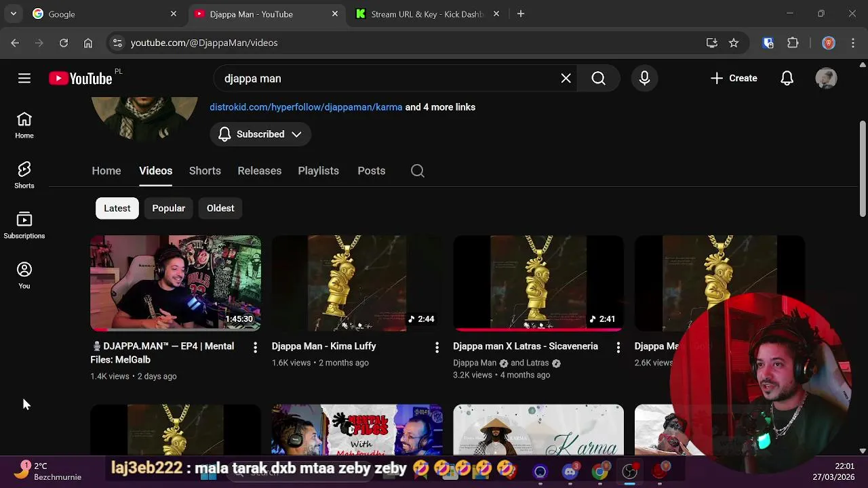The width and height of the screenshot is (868, 488).
Task: View site information icon in address bar
Action: [x=117, y=43]
